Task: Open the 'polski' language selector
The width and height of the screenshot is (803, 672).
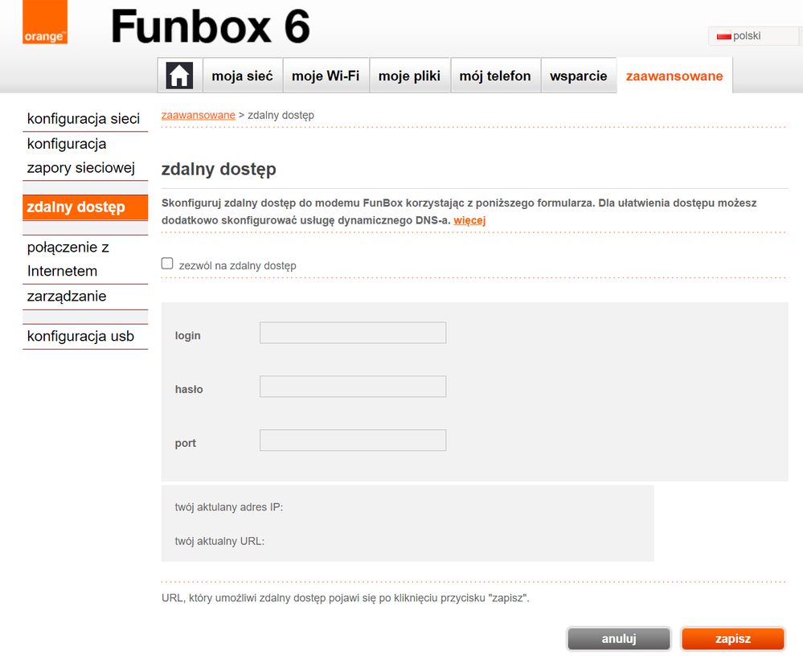Action: (x=747, y=36)
